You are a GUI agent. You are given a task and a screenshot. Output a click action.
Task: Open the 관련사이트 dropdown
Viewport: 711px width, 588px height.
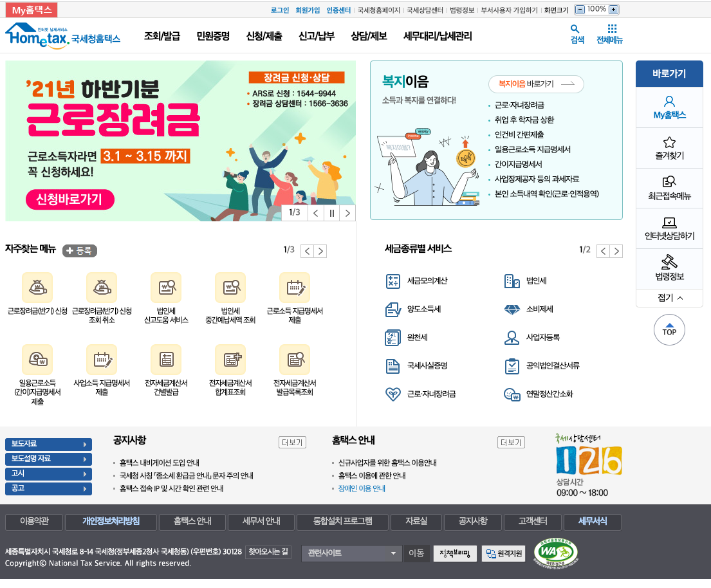point(352,553)
